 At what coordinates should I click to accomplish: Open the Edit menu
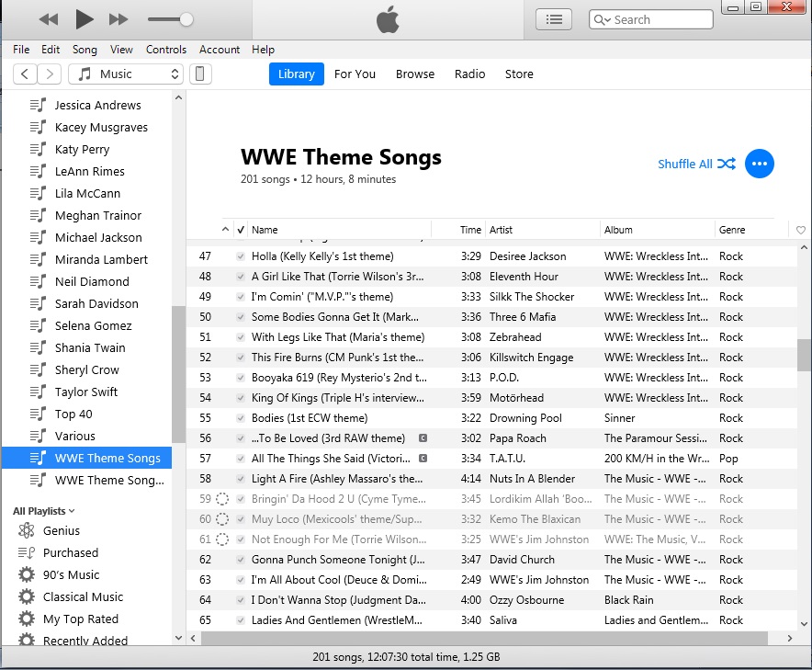point(51,50)
